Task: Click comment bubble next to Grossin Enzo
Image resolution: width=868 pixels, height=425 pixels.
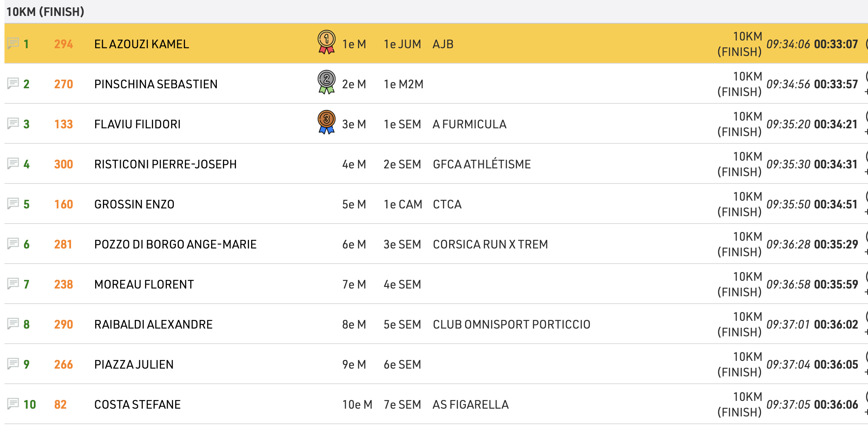Action: tap(13, 204)
